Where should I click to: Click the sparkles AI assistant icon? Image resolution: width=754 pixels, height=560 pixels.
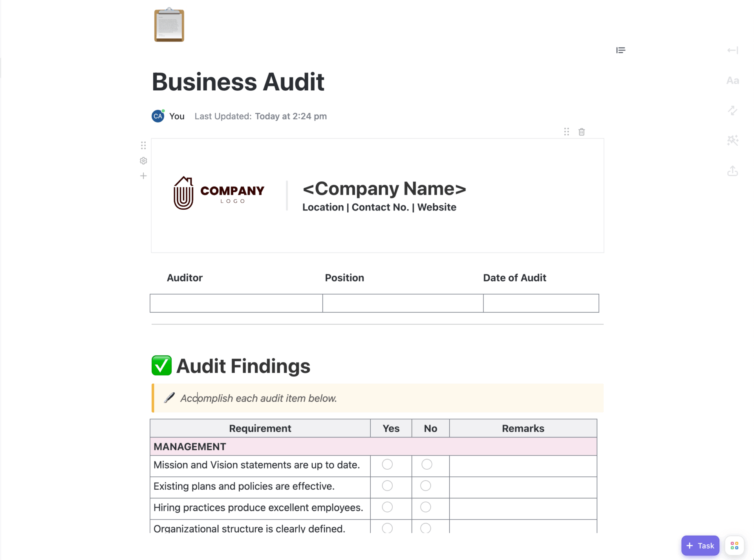point(732,140)
